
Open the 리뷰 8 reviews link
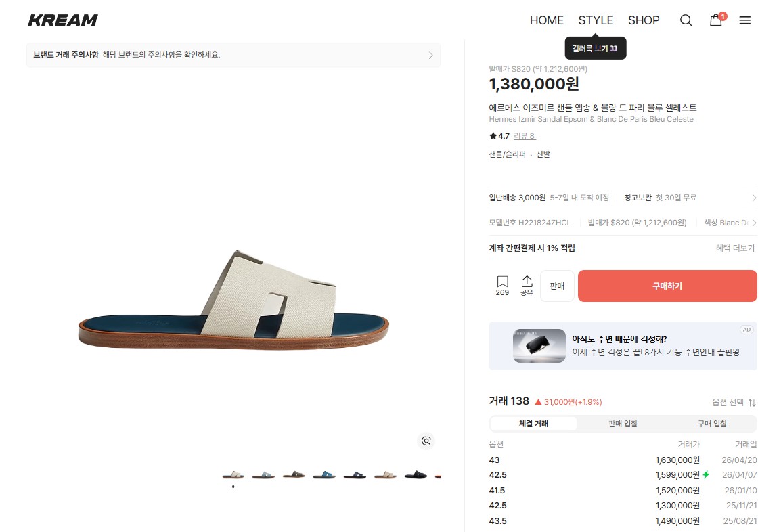pos(525,136)
